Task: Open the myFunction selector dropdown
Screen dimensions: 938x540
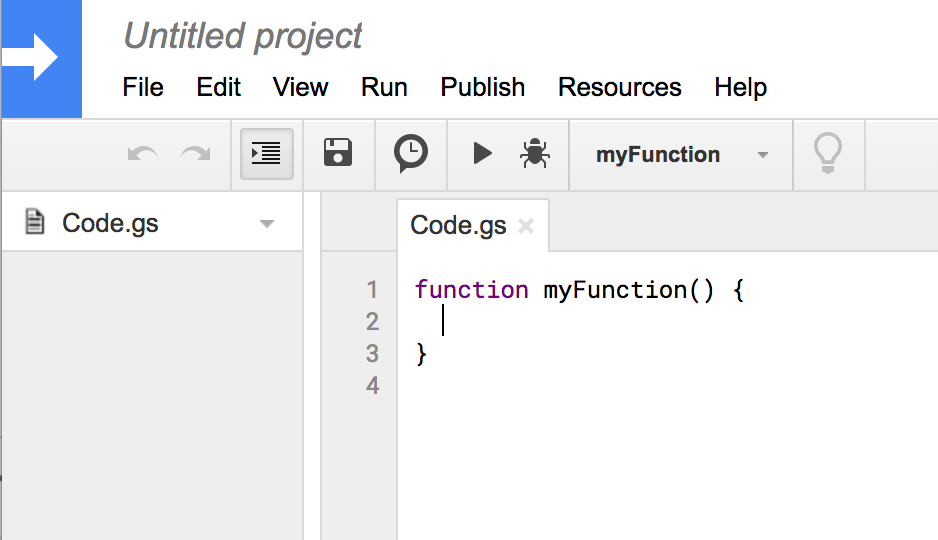Action: 681,155
